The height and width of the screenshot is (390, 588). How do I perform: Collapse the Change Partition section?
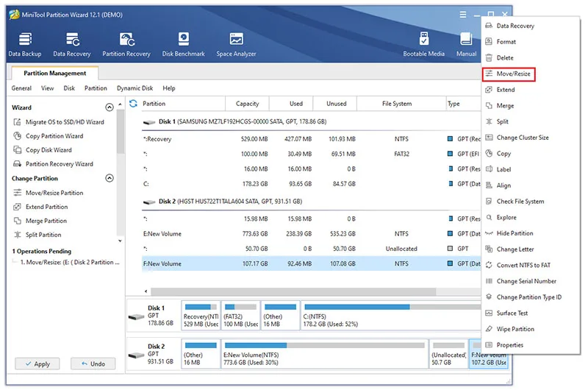(x=109, y=178)
